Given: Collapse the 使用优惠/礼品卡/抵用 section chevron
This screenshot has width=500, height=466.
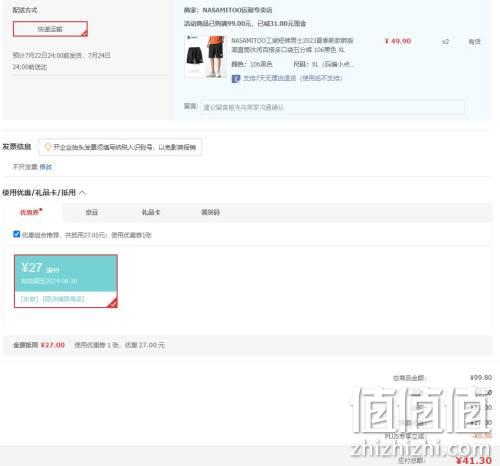Looking at the screenshot, I should coord(82,193).
